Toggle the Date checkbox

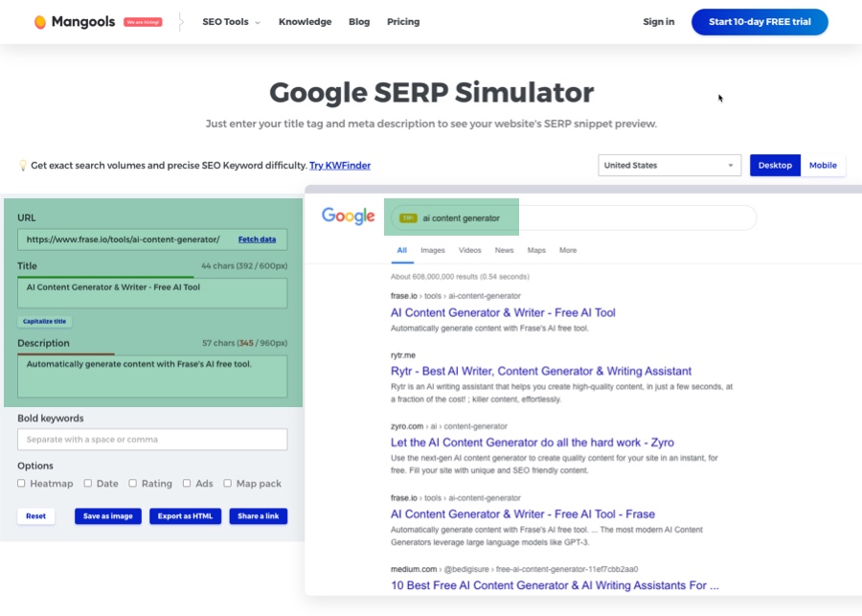[88, 484]
